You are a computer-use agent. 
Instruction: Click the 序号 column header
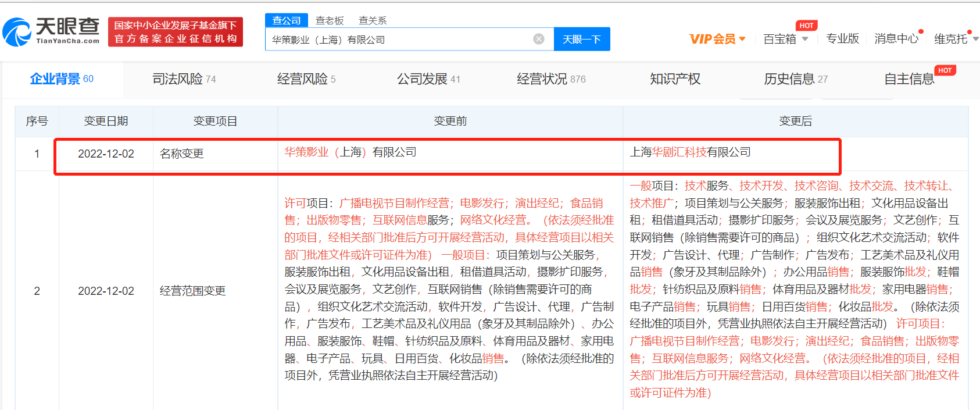pos(37,121)
